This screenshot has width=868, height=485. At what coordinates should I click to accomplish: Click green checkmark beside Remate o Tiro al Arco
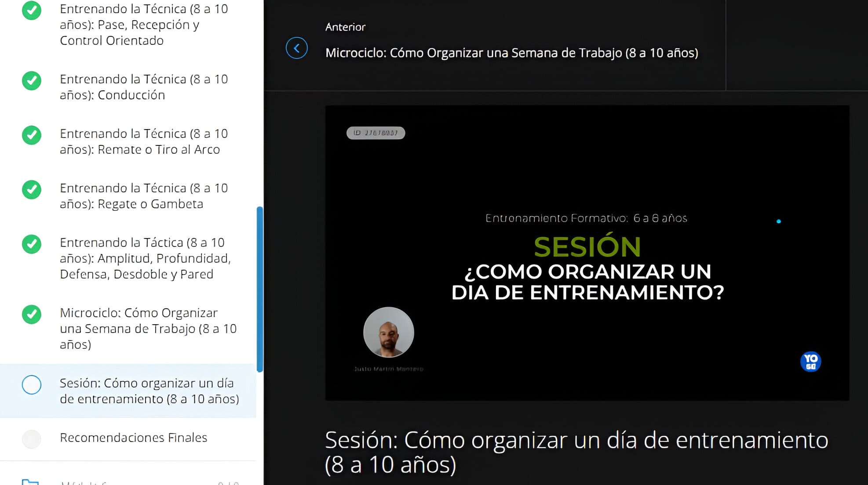32,135
